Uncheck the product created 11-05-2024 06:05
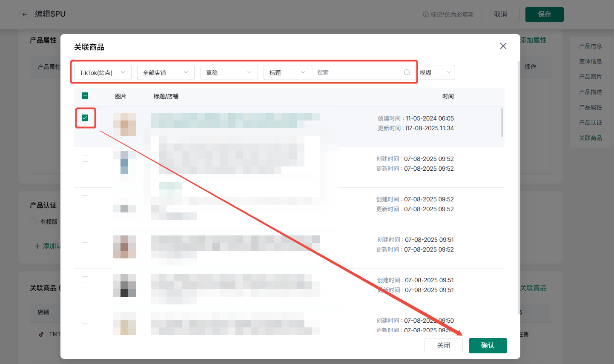The width and height of the screenshot is (614, 364). click(85, 118)
